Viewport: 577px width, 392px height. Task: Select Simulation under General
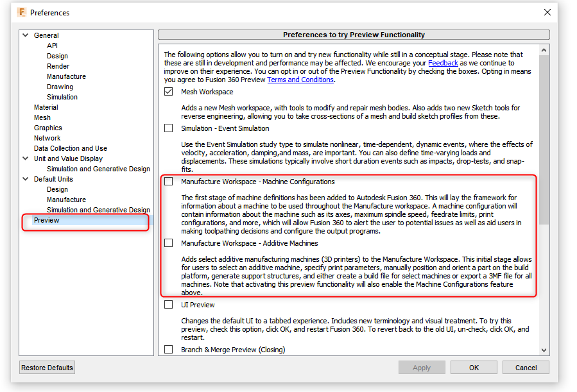pyautogui.click(x=62, y=97)
